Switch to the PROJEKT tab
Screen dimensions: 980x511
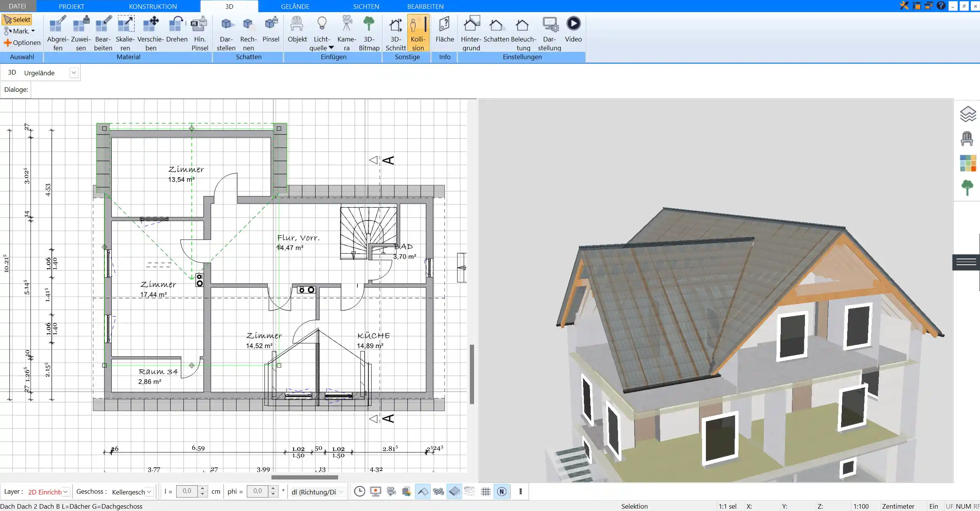click(x=71, y=6)
